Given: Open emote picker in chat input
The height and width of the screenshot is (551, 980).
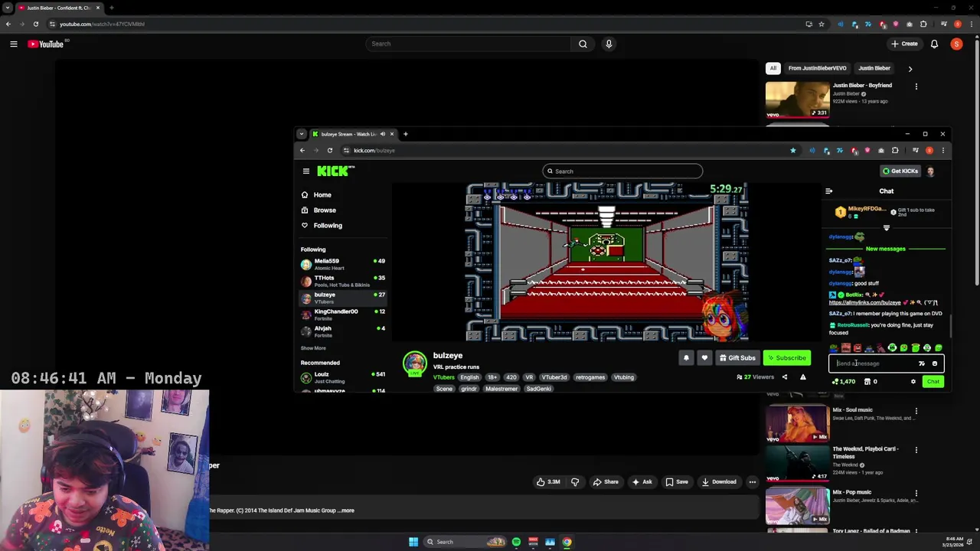Looking at the screenshot, I should [x=934, y=364].
